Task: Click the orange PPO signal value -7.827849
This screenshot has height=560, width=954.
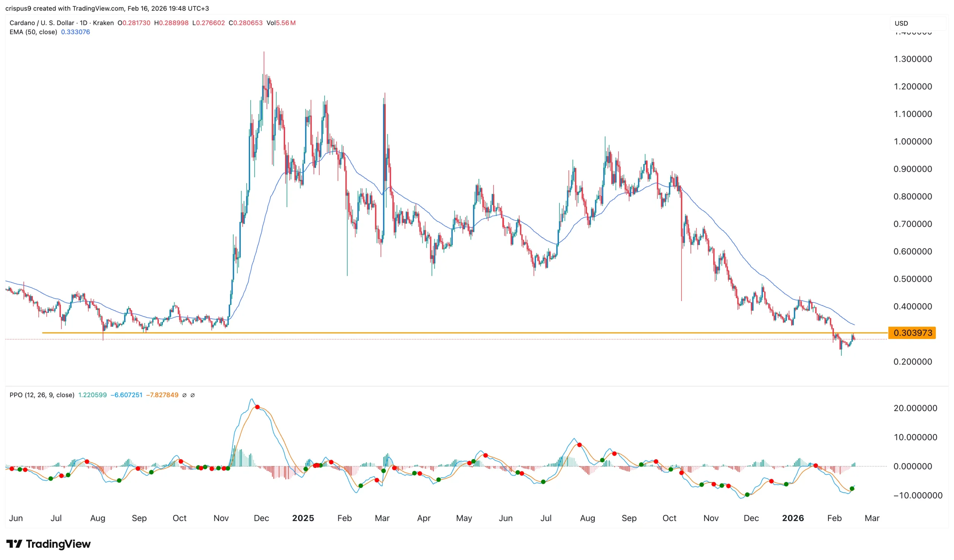Action: pos(162,395)
